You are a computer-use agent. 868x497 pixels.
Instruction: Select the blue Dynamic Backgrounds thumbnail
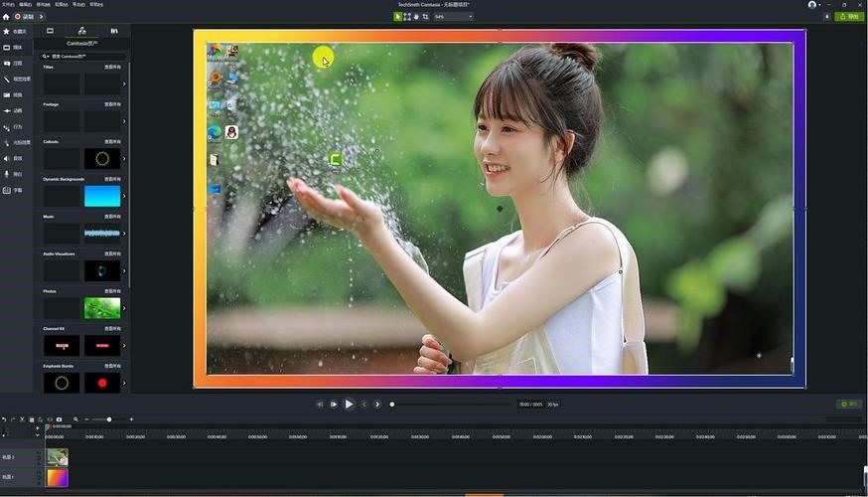(x=102, y=196)
